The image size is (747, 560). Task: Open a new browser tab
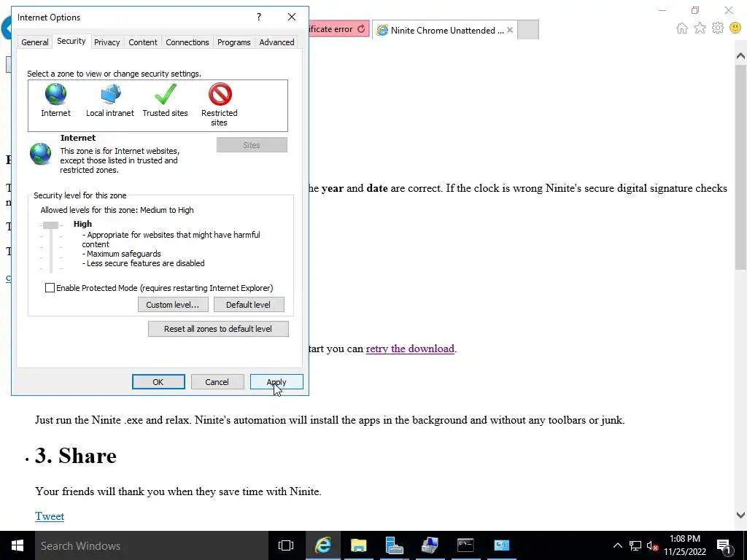pyautogui.click(x=528, y=30)
